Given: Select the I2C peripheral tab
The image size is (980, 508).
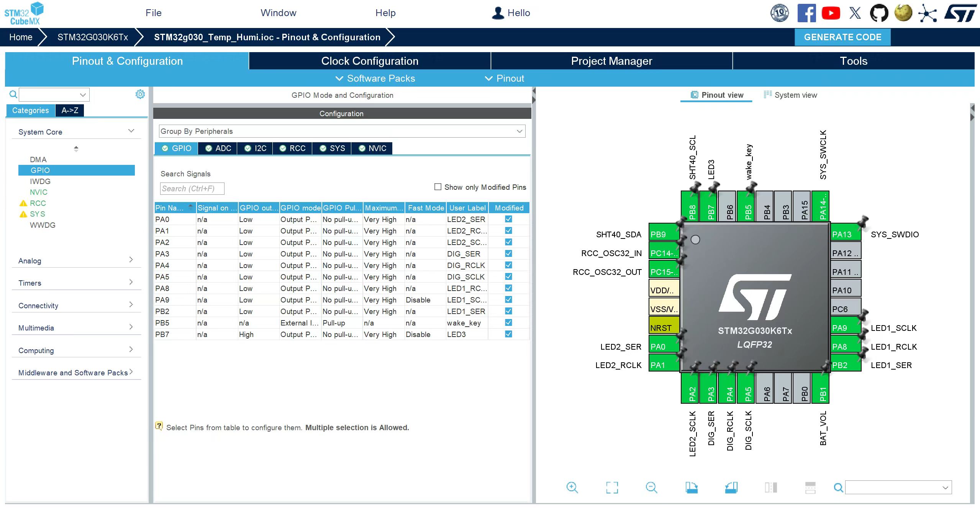Looking at the screenshot, I should (x=255, y=148).
